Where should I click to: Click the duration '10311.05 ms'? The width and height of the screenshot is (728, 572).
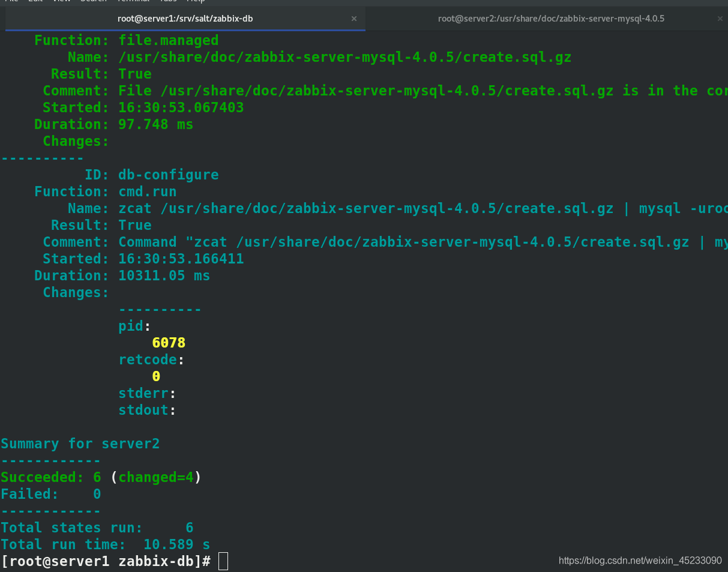click(x=164, y=275)
